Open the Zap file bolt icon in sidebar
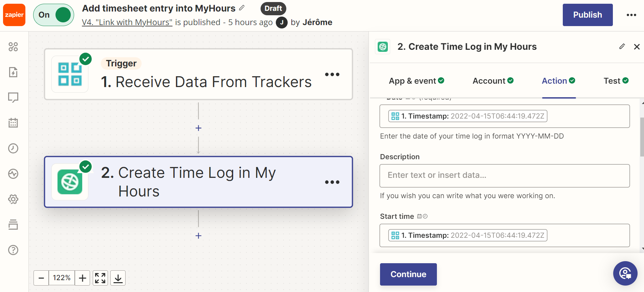Image resolution: width=644 pixels, height=292 pixels. click(x=13, y=72)
